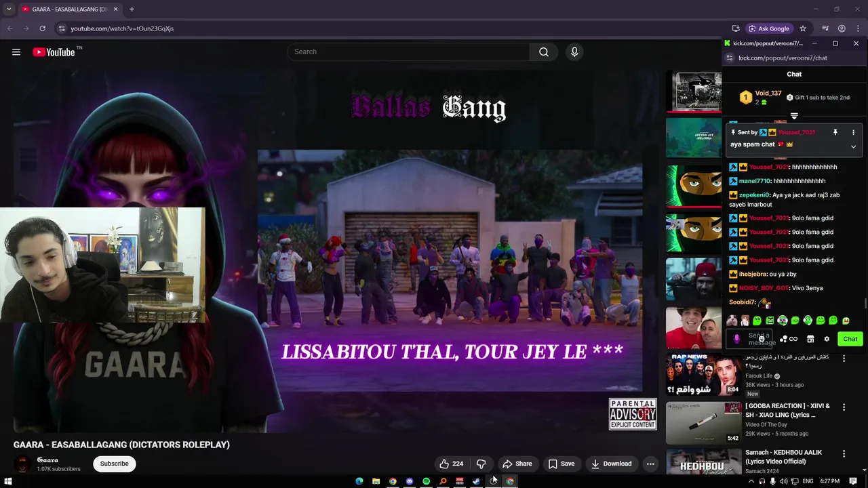The width and height of the screenshot is (868, 488).
Task: Open the YouTube hamburger guide menu
Action: click(x=16, y=52)
